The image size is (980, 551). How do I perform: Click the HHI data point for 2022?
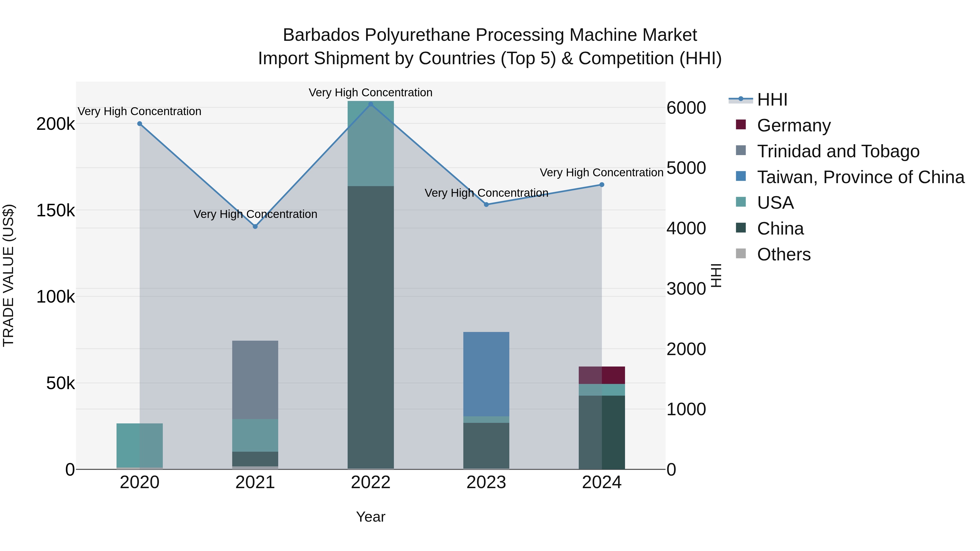pos(371,104)
